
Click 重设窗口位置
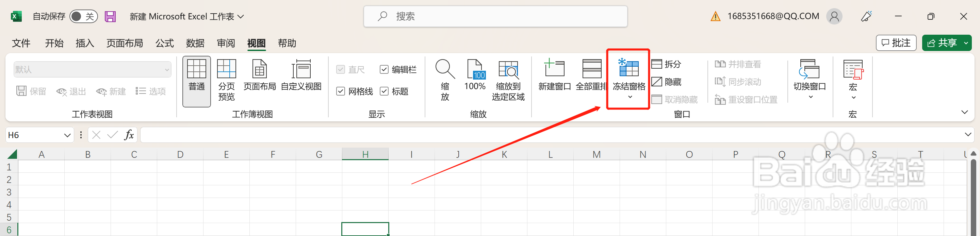tap(746, 100)
